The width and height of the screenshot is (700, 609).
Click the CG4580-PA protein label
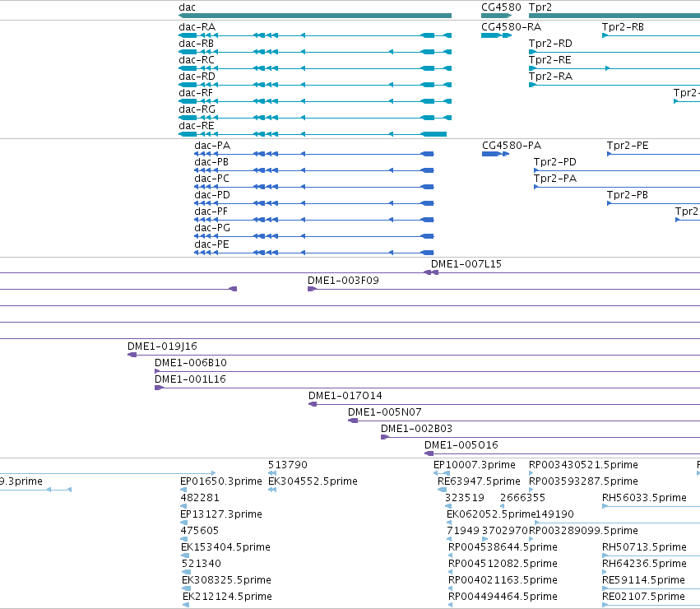512,146
